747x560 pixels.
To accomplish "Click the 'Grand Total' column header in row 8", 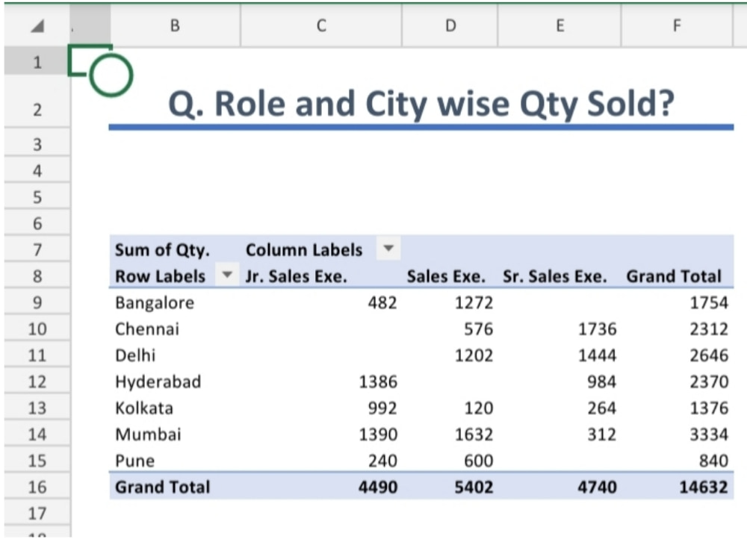I will [x=674, y=276].
